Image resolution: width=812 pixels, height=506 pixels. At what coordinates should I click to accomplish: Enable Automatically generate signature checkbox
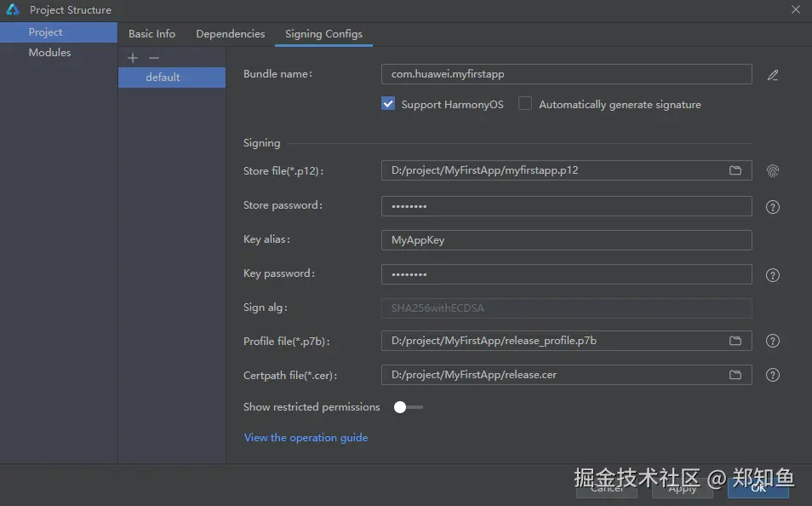[x=525, y=104]
